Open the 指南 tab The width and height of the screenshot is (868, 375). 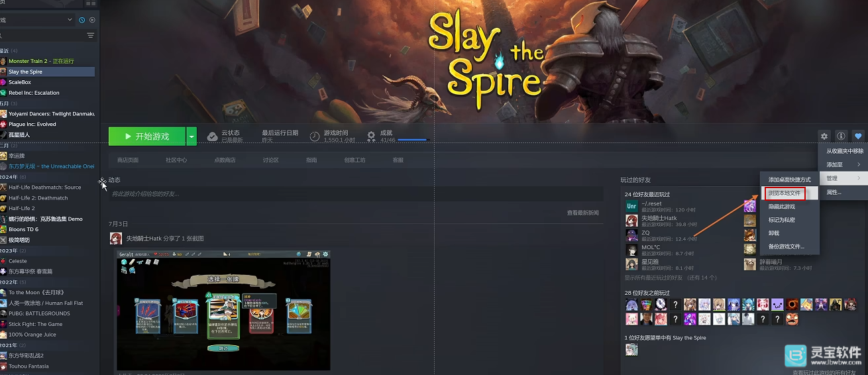coord(311,160)
